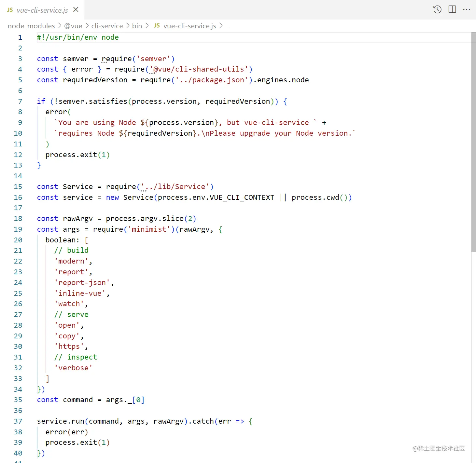Click line number 20 in the gutter

tap(18, 240)
